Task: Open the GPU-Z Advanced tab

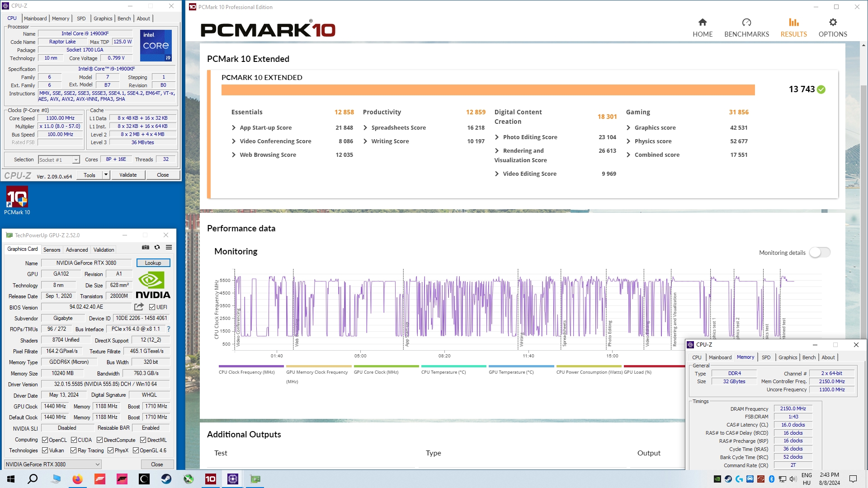Action: (77, 250)
